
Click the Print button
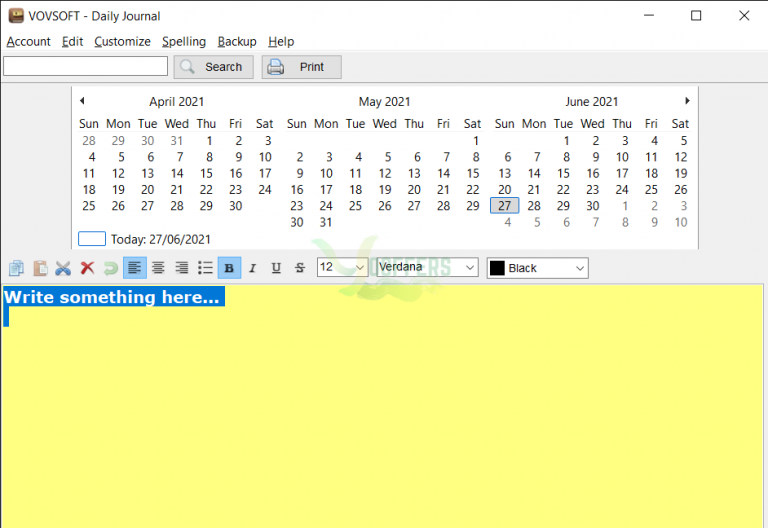click(x=301, y=67)
